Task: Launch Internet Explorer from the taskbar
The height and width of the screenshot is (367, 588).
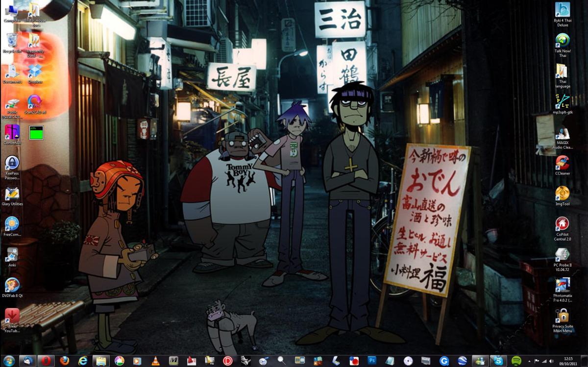Action: click(83, 361)
